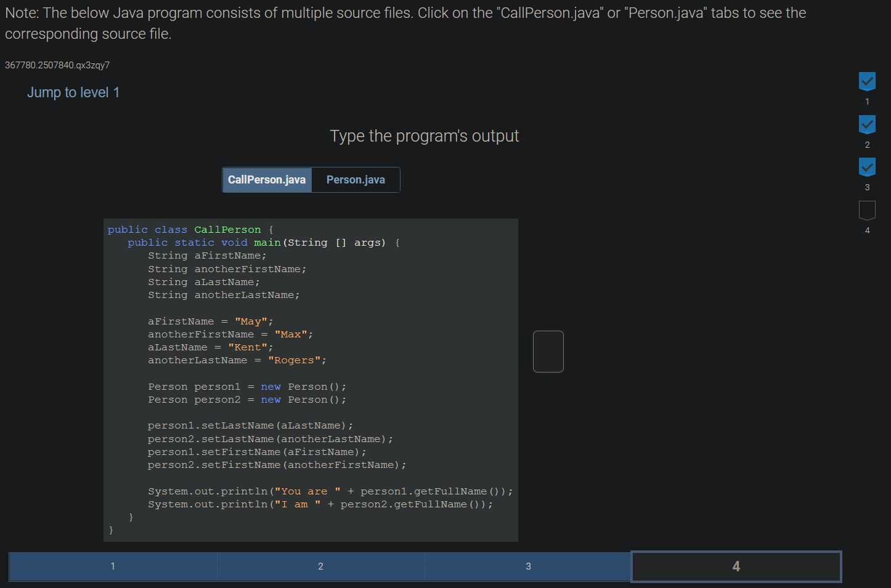
Task: Select the unfilled level 4 badge icon
Action: (x=867, y=210)
